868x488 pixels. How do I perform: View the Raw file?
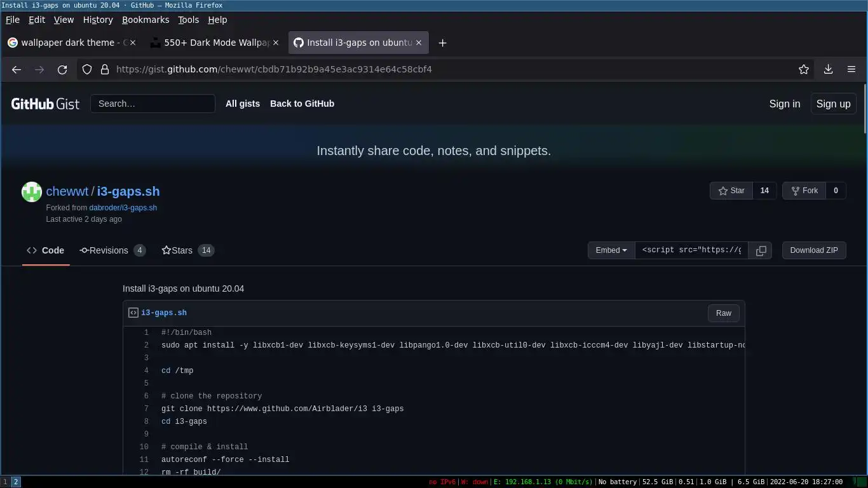724,313
